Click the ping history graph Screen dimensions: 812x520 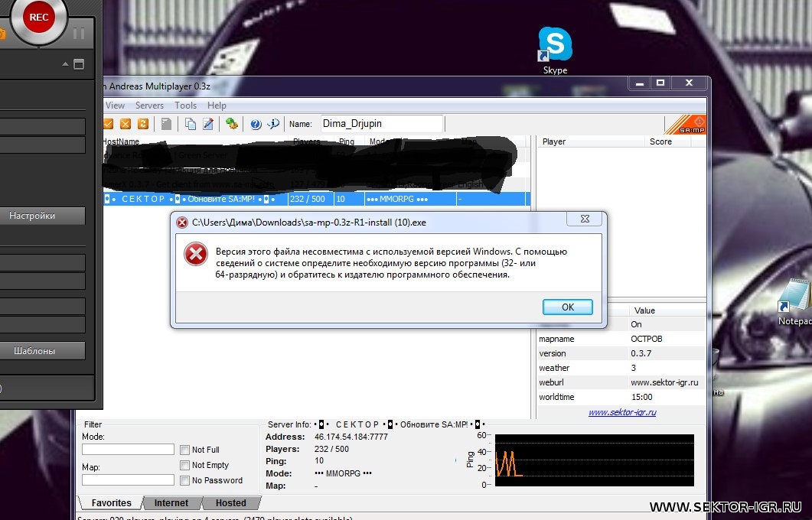pyautogui.click(x=595, y=460)
